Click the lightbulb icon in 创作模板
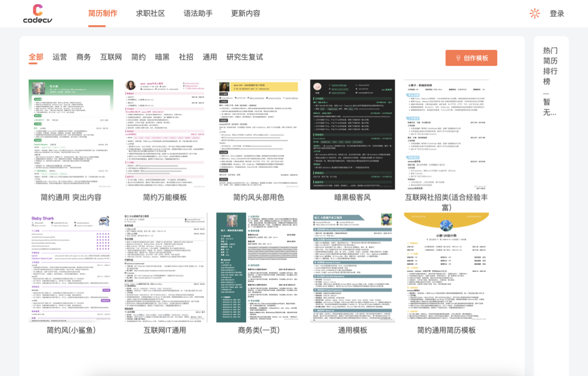 458,58
